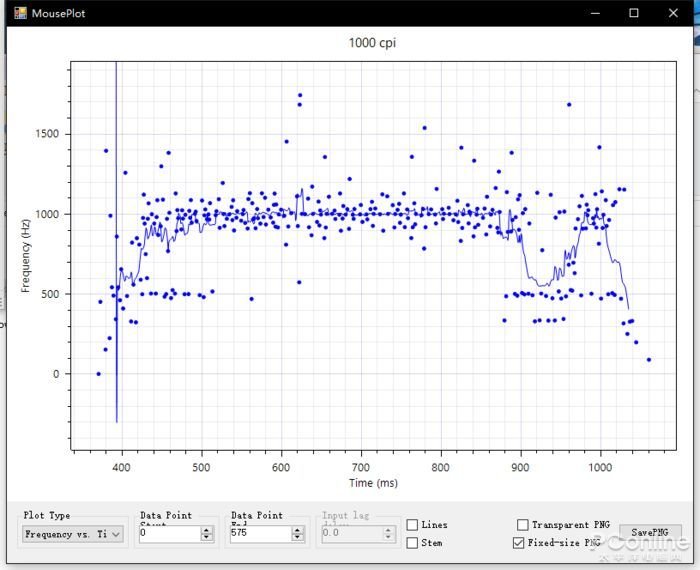Minimize the MousePlot window
Viewport: 700px width, 570px height.
[x=595, y=13]
